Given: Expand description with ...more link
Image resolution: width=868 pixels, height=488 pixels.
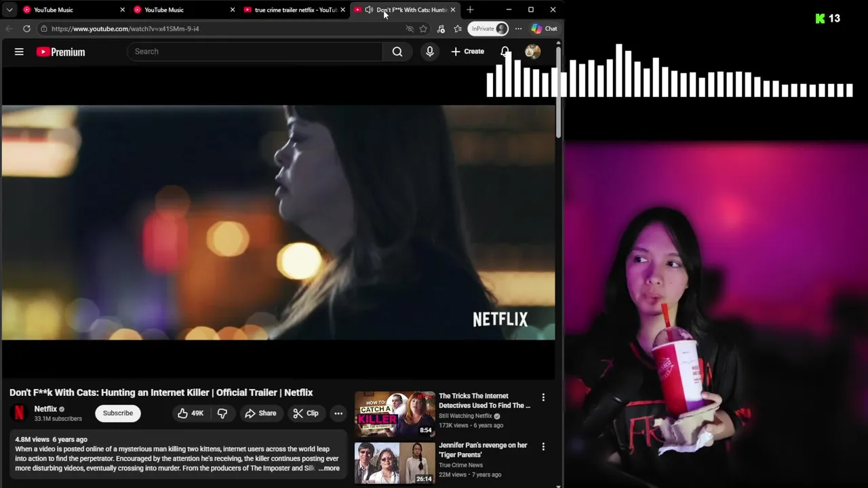Looking at the screenshot, I should (x=329, y=468).
